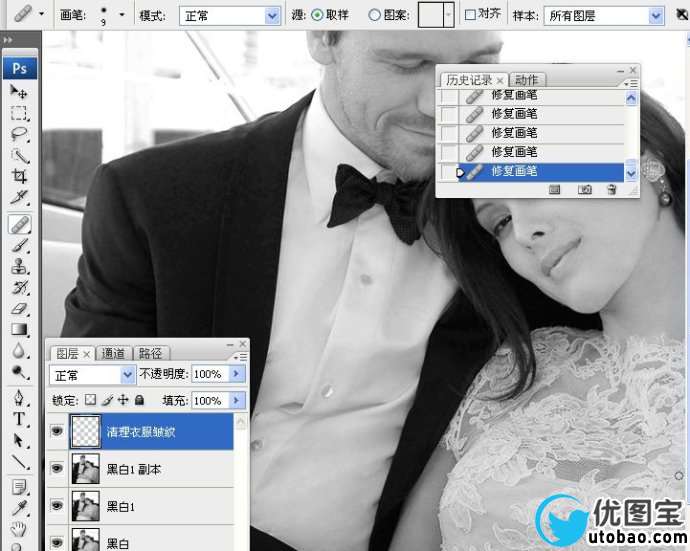690x551 pixels.
Task: Create new snapshot in History panel
Action: coord(584,190)
